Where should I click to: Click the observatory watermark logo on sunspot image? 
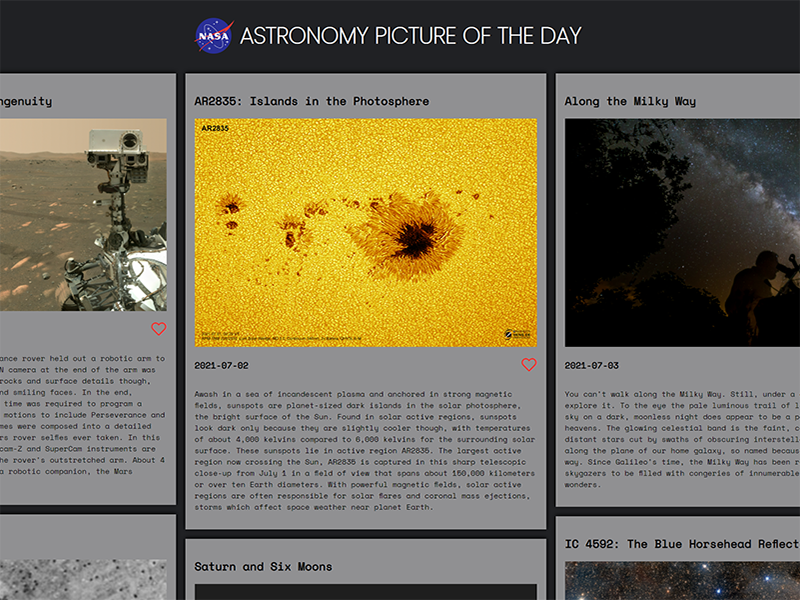point(514,335)
